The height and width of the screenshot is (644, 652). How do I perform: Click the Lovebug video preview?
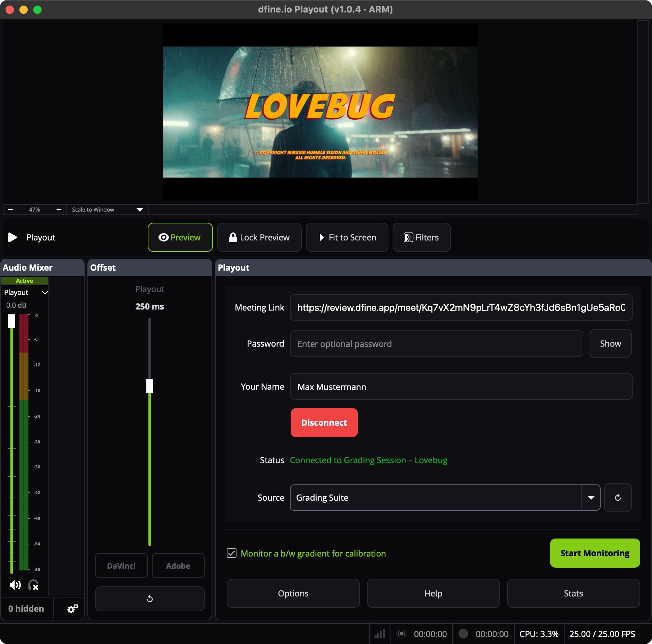click(320, 112)
